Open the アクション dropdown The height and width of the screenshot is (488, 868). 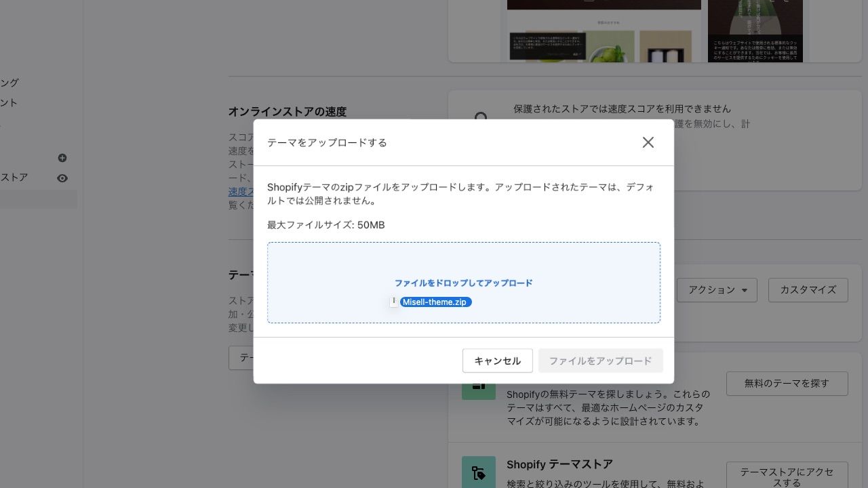pos(717,290)
